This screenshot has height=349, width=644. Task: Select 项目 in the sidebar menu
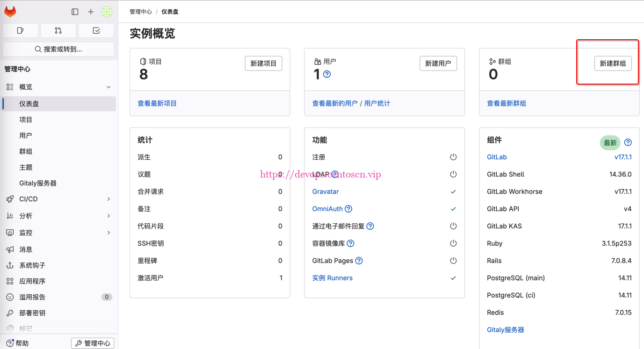click(26, 120)
